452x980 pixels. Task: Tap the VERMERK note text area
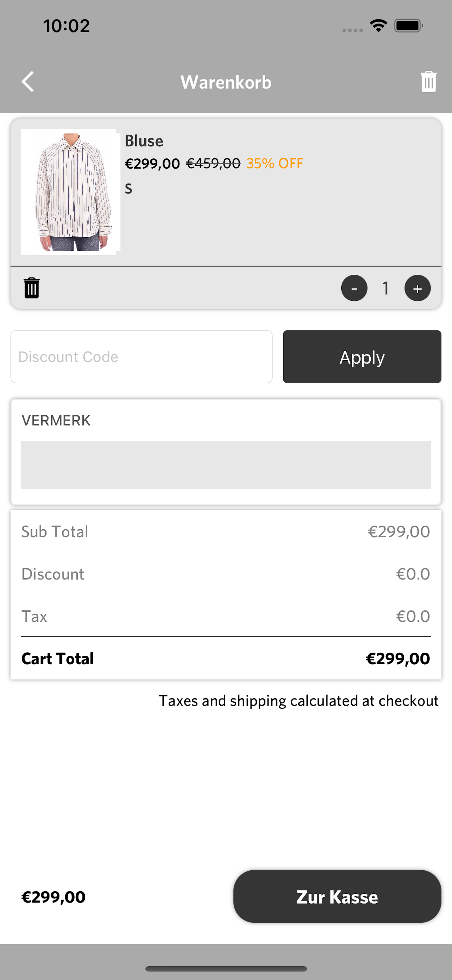pos(226,465)
